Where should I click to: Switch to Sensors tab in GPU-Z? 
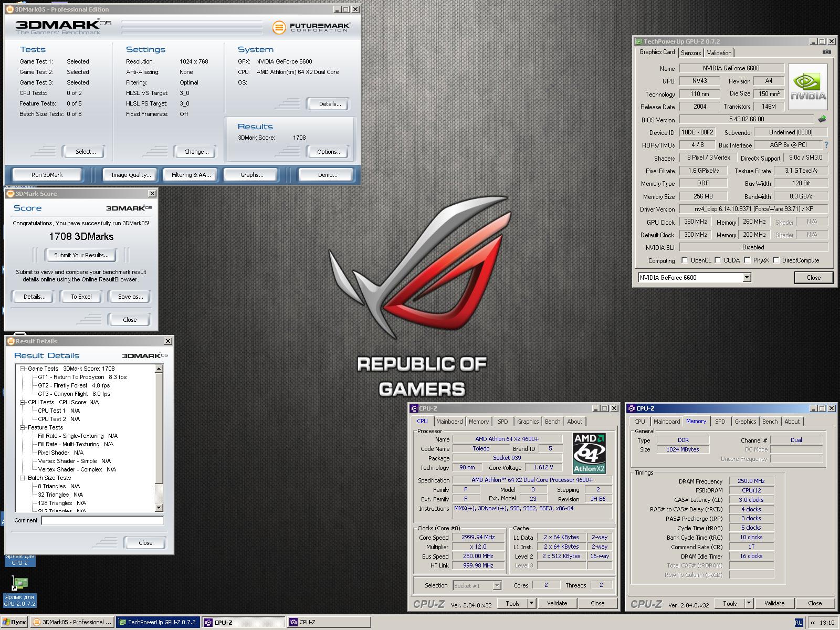691,53
